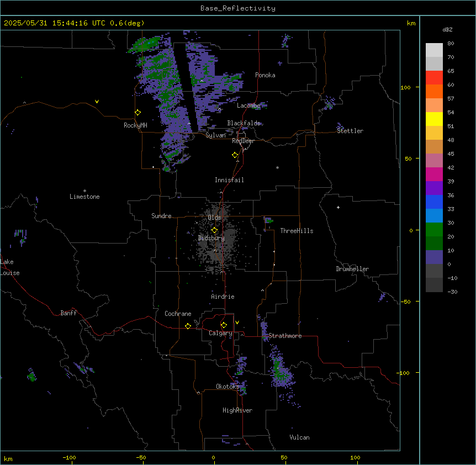Select the asterisk marker above Limestone
The height and width of the screenshot is (465, 476).
coord(84,191)
